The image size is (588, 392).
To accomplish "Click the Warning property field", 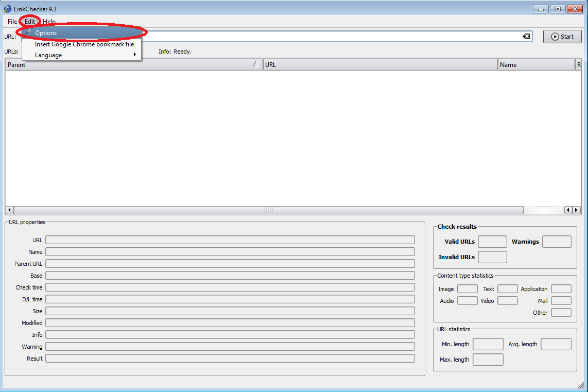I will 230,347.
